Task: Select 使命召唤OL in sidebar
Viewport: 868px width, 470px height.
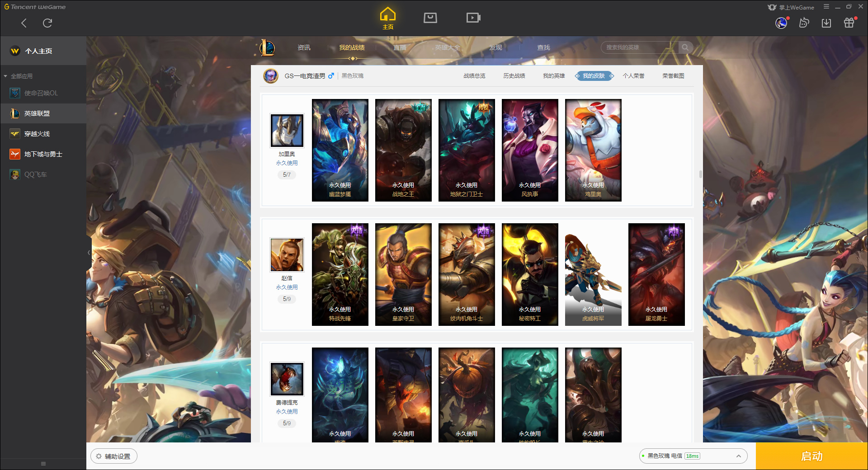Action: (x=43, y=93)
